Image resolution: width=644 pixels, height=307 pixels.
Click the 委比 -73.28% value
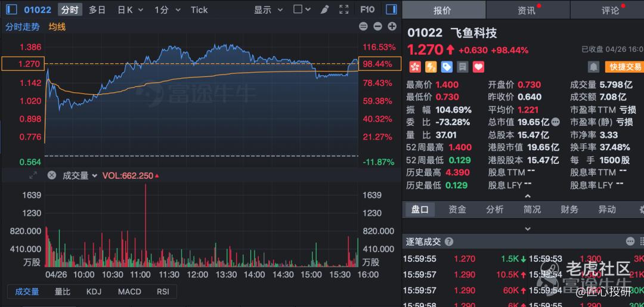[453, 122]
